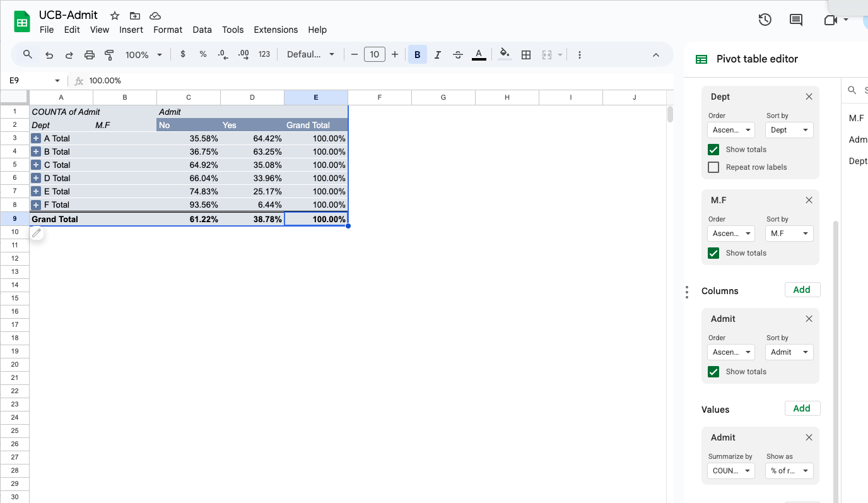Apply strikethrough formatting
868x503 pixels.
pyautogui.click(x=458, y=55)
